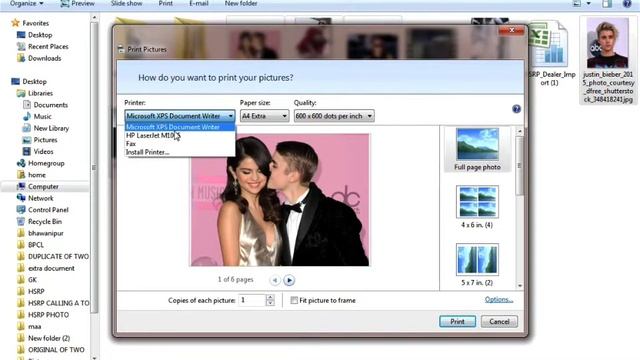Open the Quality dropdown
The height and width of the screenshot is (360, 640).
click(x=334, y=116)
